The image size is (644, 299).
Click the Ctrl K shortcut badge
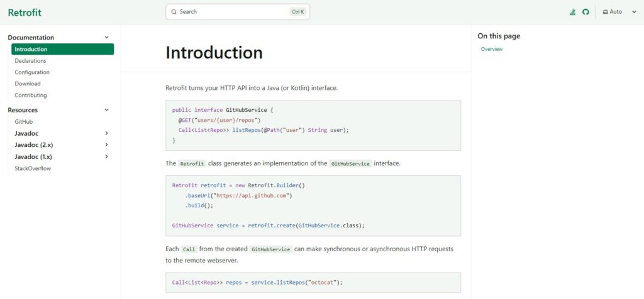[x=297, y=12]
